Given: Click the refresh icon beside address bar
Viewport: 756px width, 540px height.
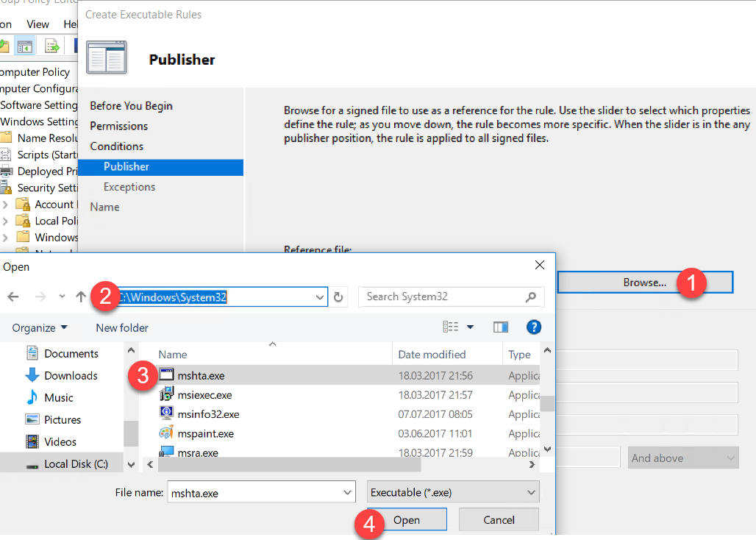Looking at the screenshot, I should 338,297.
